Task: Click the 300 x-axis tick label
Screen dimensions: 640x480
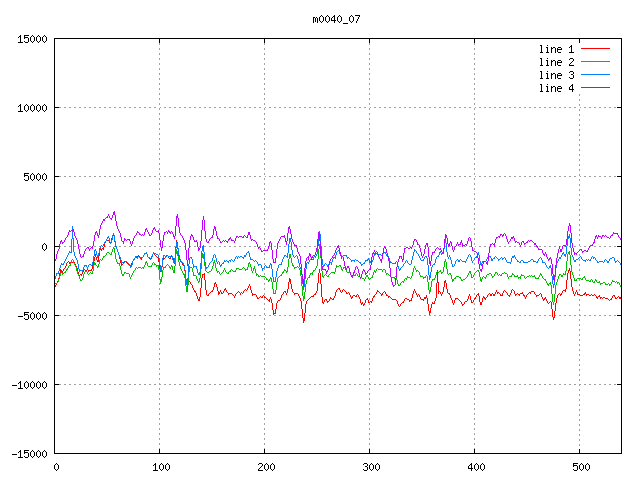Action: coord(370,467)
